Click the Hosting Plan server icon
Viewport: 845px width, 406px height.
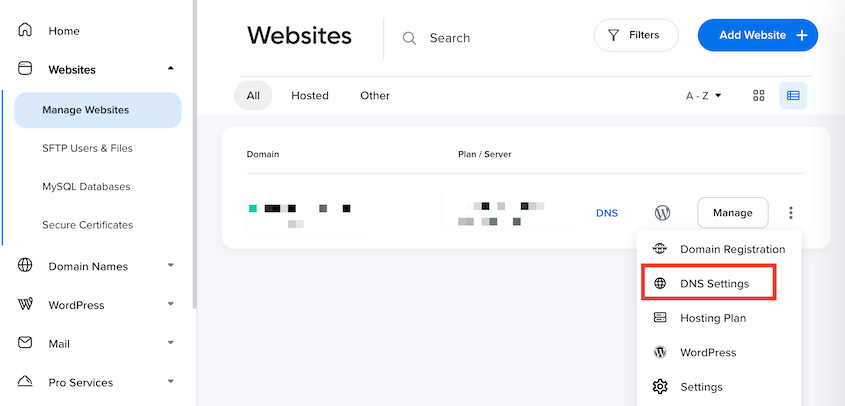coord(660,318)
